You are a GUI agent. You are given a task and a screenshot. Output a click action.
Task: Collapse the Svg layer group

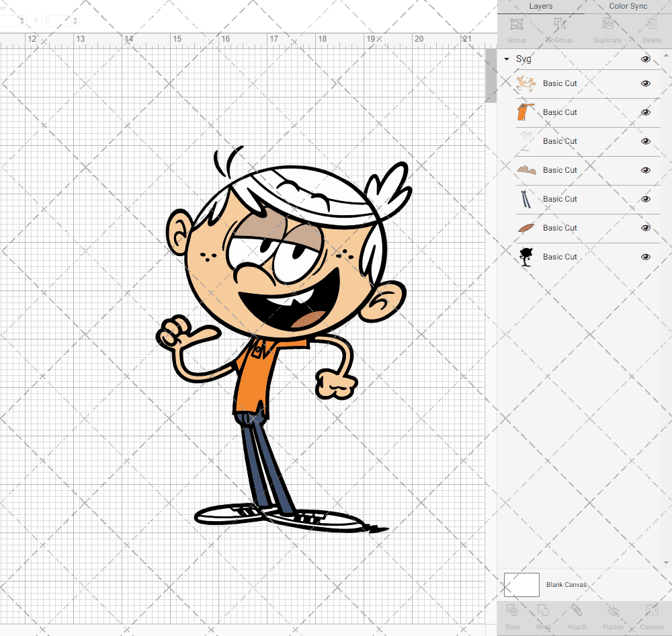(507, 59)
